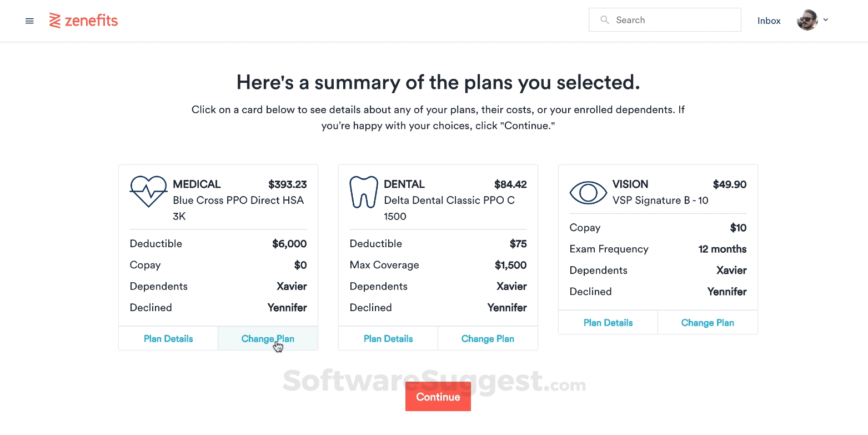The width and height of the screenshot is (868, 435).
Task: View Plan Details for Vision
Action: click(608, 323)
